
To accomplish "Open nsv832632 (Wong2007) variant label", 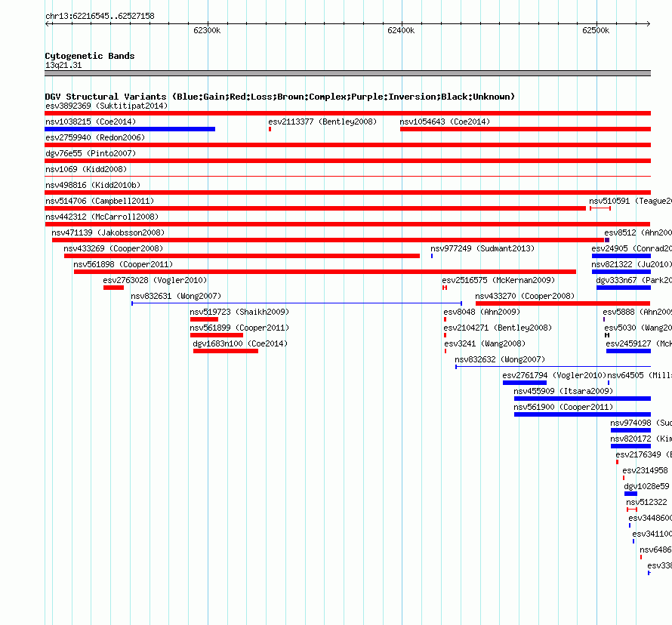I will [x=500, y=359].
